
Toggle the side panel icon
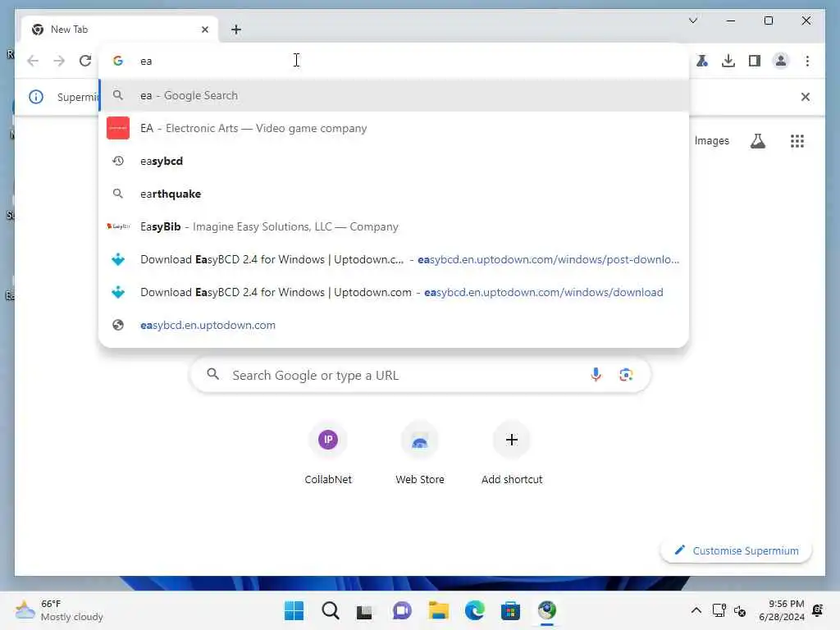pyautogui.click(x=755, y=61)
